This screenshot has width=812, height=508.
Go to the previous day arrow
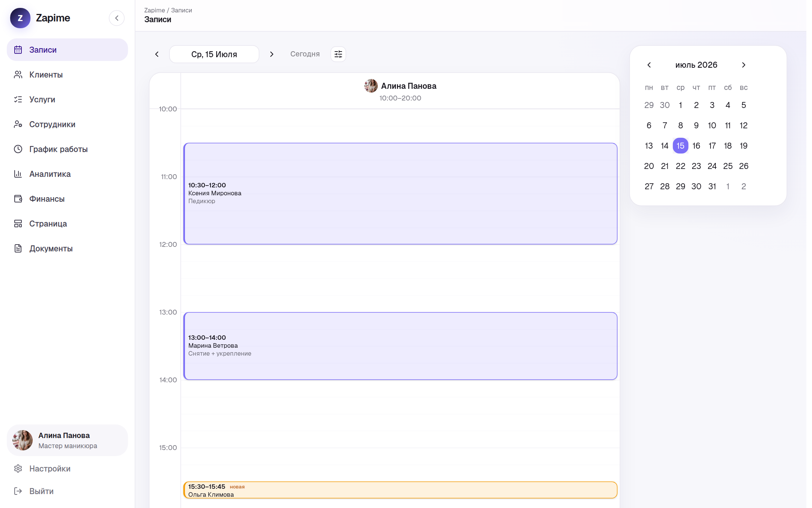[157, 54]
